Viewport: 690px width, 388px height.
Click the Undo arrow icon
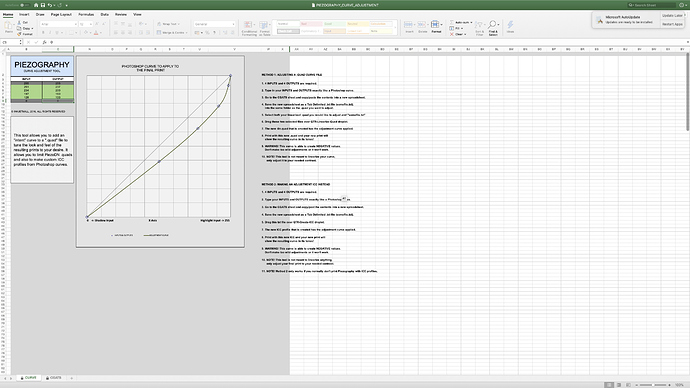click(x=49, y=5)
